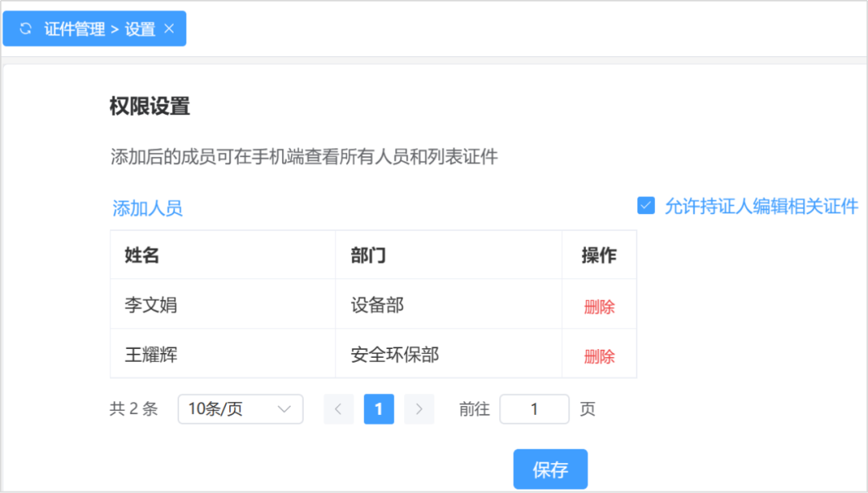Delete the 李文娟 row
Viewport: 868px width, 493px height.
tap(599, 306)
